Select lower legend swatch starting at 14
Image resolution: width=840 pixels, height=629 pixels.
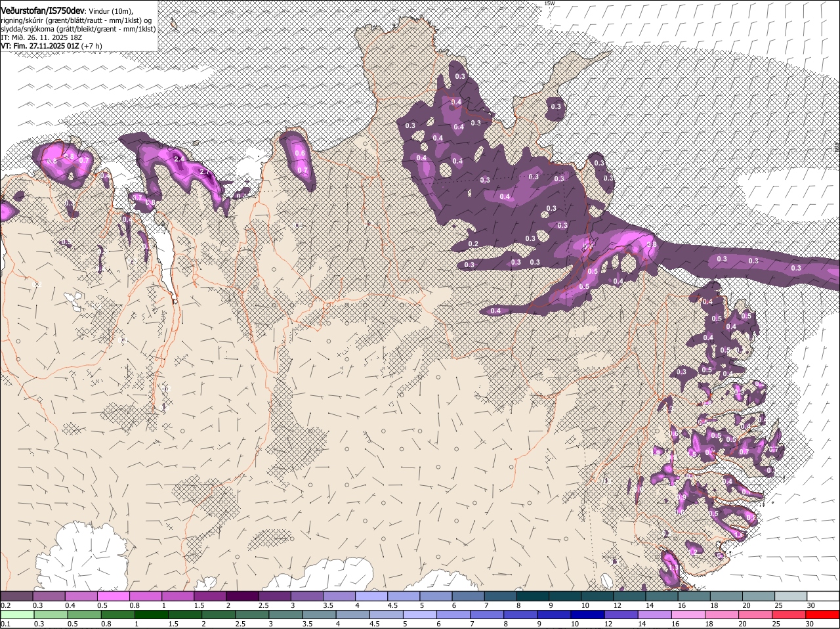point(655,615)
